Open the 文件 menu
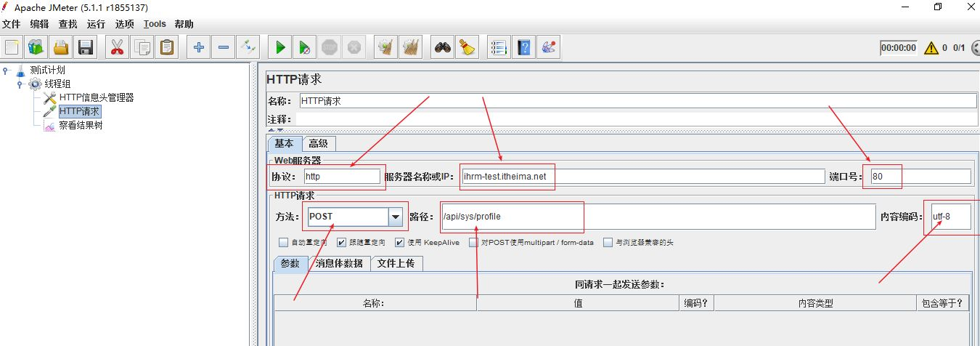This screenshot has height=346, width=980. pos(12,24)
